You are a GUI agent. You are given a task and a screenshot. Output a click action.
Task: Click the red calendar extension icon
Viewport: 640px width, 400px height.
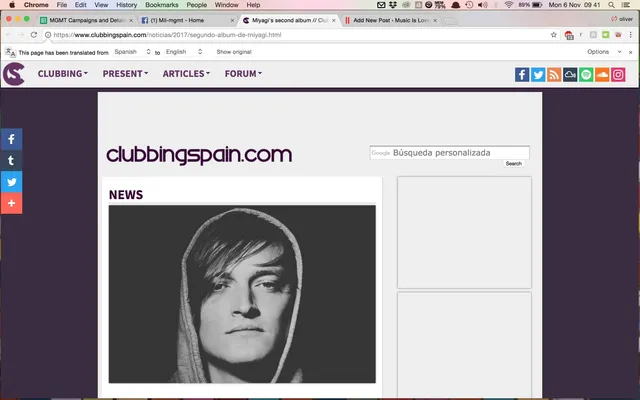569,35
